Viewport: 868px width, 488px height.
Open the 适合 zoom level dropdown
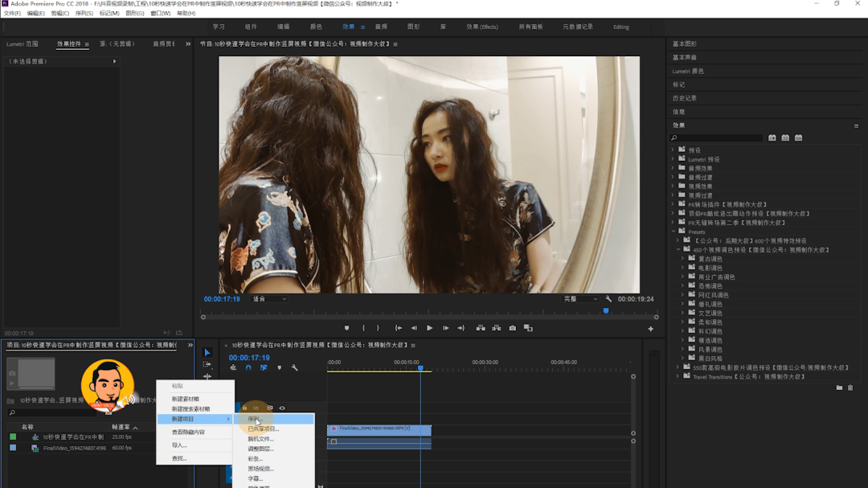click(269, 299)
